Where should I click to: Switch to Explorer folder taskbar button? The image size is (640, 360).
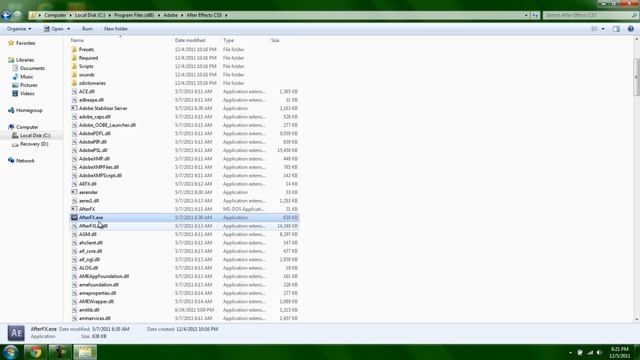point(85,352)
